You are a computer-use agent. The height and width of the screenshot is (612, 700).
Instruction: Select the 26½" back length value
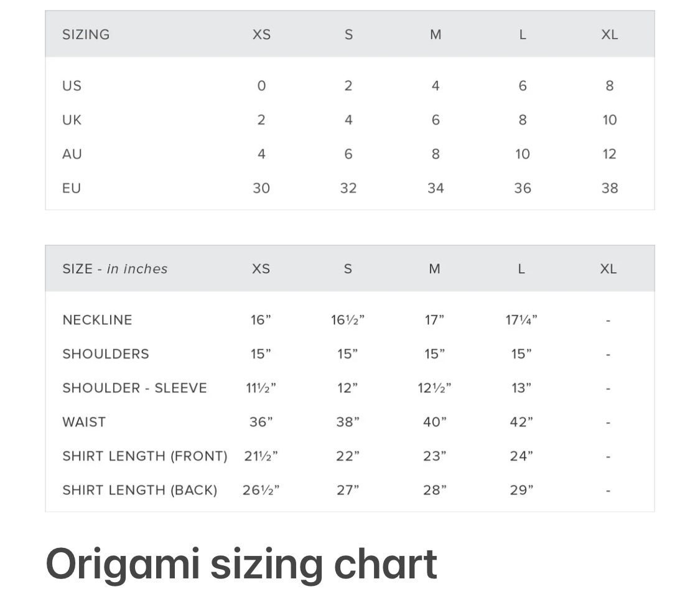coord(261,491)
